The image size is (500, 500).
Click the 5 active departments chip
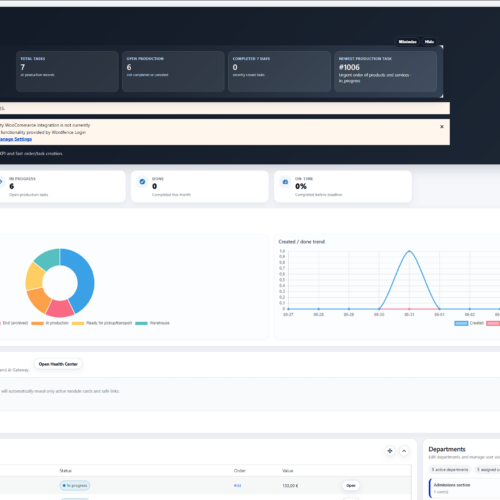[450, 470]
